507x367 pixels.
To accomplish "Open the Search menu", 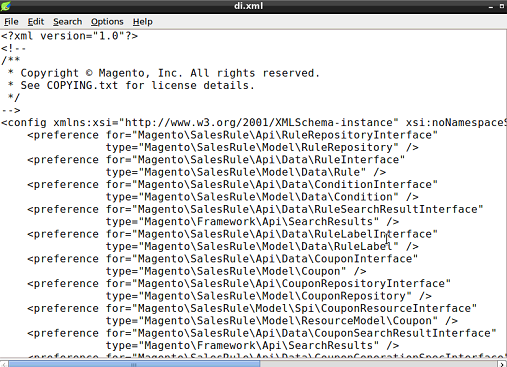I will [x=68, y=22].
